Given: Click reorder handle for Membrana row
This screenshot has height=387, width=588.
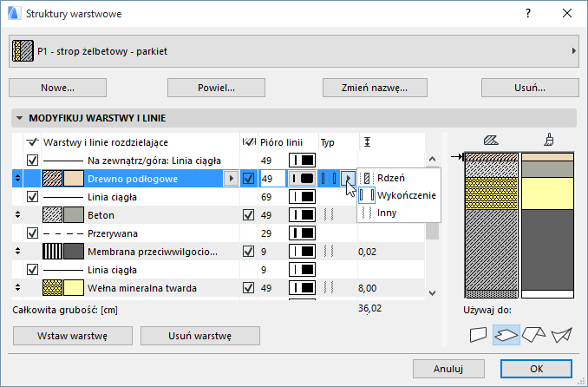Looking at the screenshot, I should [17, 252].
